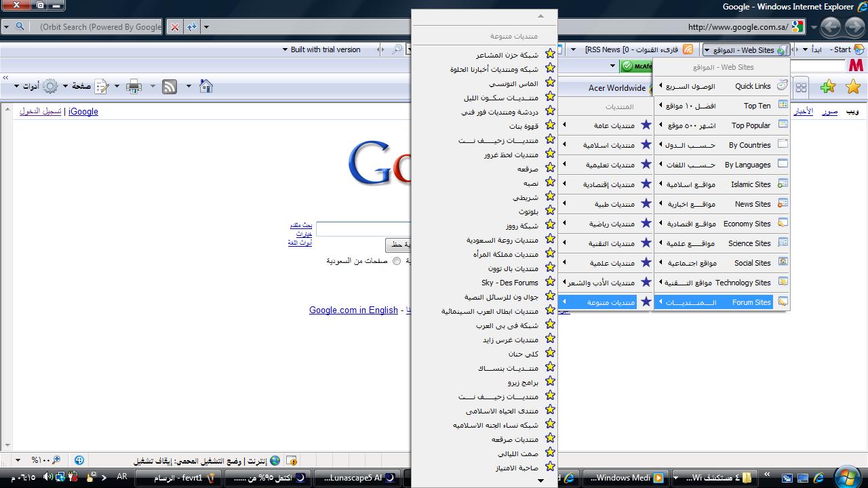Open the منتديات رياضية forum category
This screenshot has height=488, width=868.
(606, 224)
